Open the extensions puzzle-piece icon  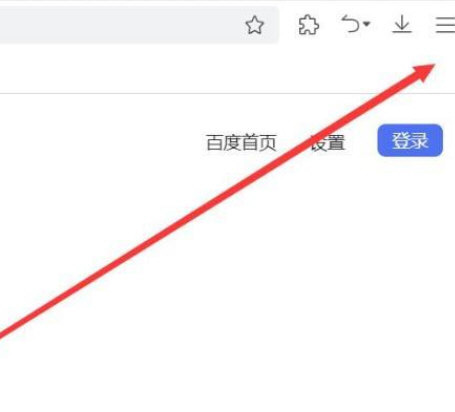[308, 25]
